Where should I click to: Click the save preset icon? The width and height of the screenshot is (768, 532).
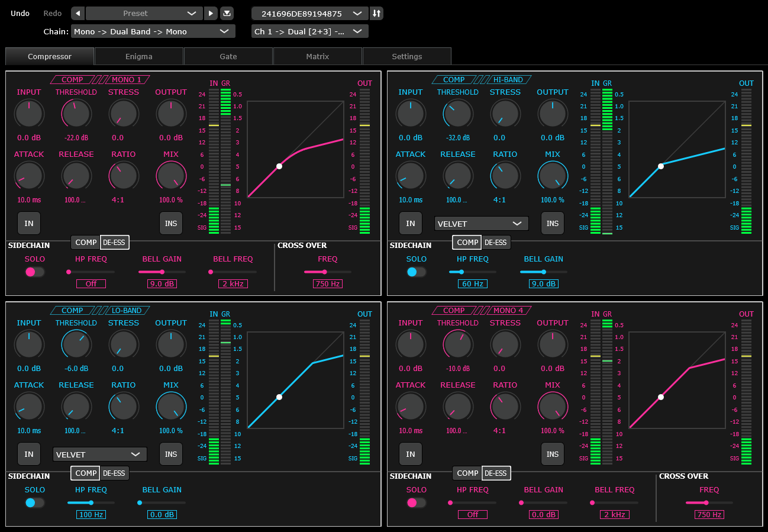tap(227, 14)
